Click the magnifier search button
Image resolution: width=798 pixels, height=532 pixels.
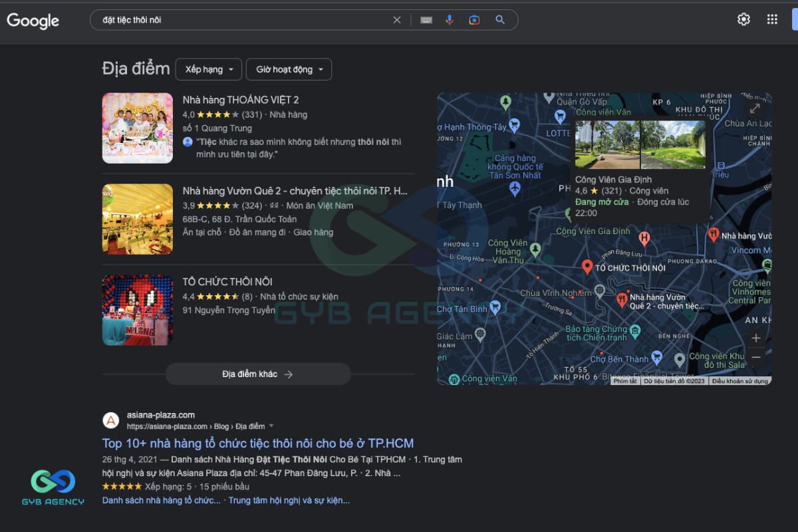500,20
